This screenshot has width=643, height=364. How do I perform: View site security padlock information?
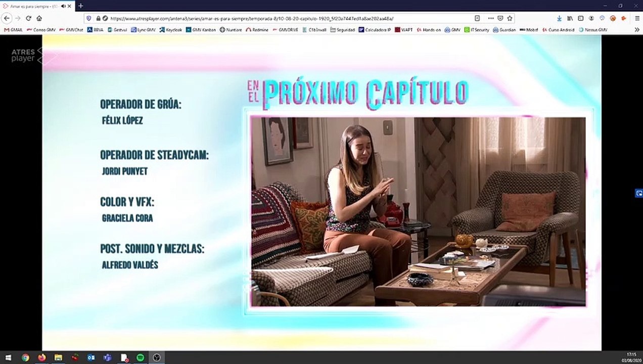pyautogui.click(x=98, y=18)
